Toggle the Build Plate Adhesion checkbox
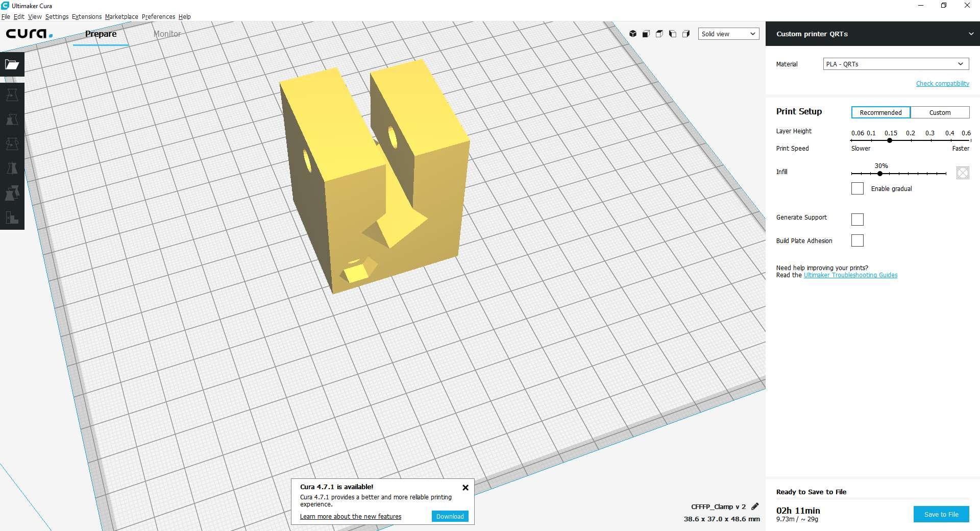 [x=857, y=240]
